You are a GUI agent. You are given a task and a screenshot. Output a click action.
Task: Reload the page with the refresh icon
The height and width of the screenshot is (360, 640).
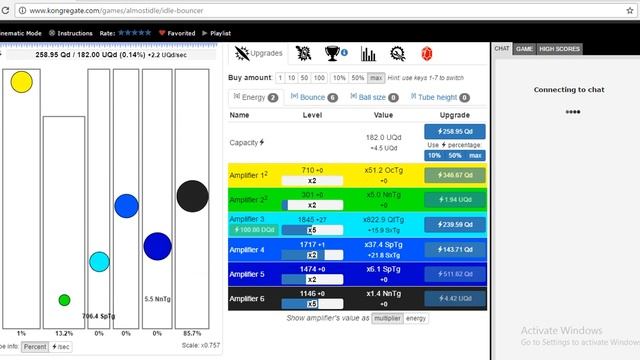coord(5,11)
